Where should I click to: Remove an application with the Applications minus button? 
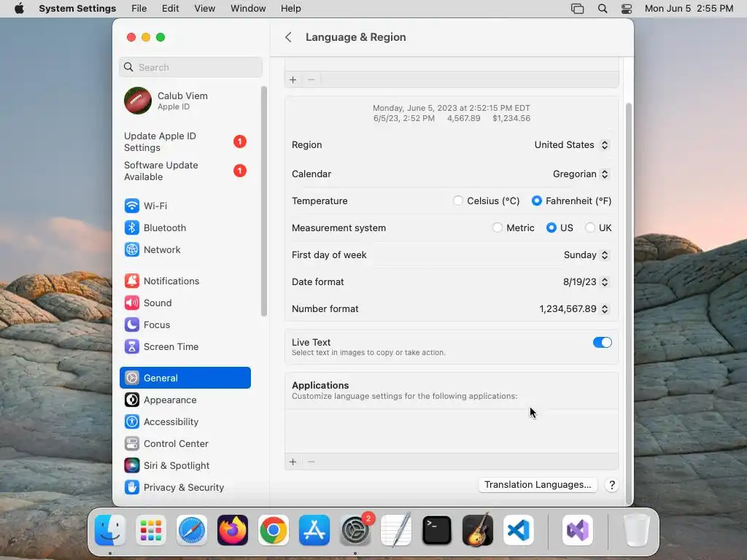[x=311, y=462]
